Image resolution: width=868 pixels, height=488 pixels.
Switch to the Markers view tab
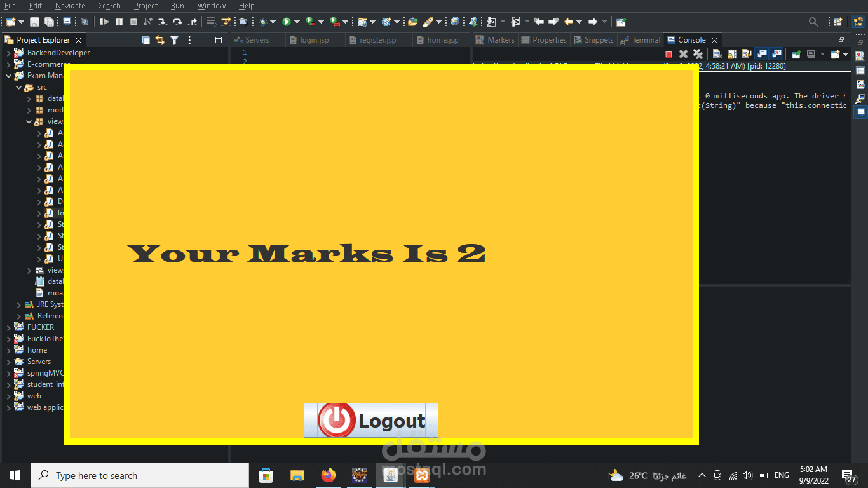495,40
